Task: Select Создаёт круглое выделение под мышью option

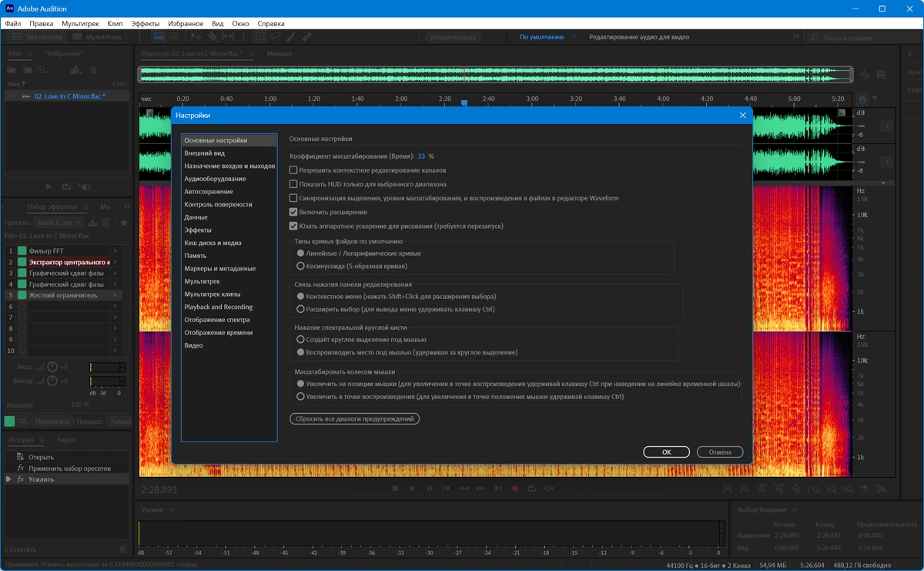Action: coord(300,339)
